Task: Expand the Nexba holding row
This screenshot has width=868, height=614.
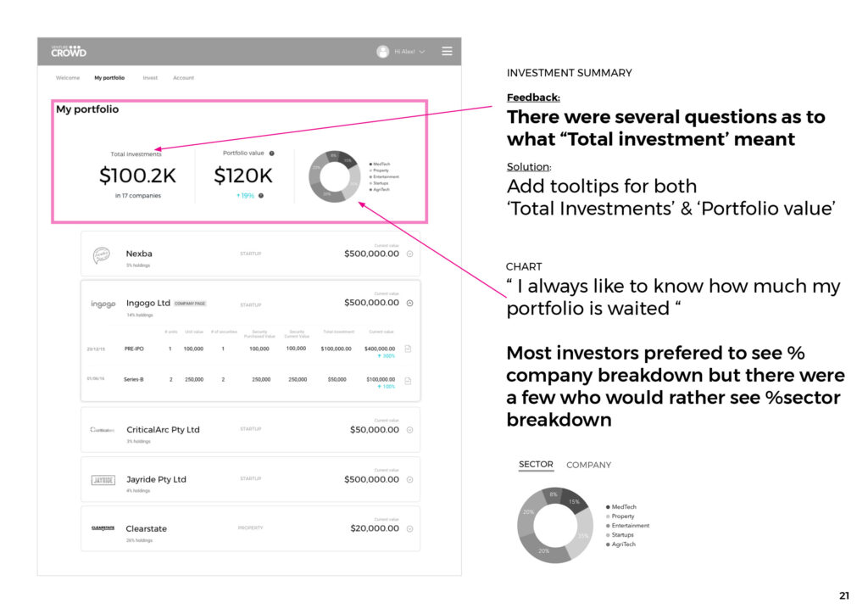Action: pyautogui.click(x=409, y=254)
